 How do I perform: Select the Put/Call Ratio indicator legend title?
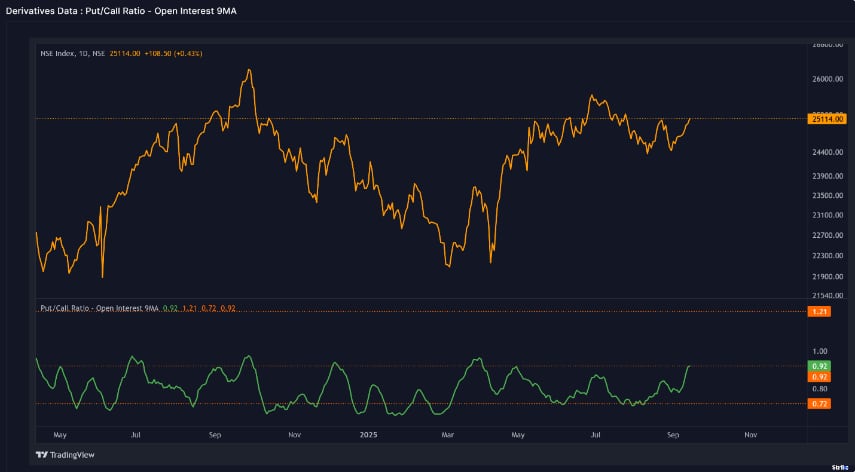pos(99,308)
